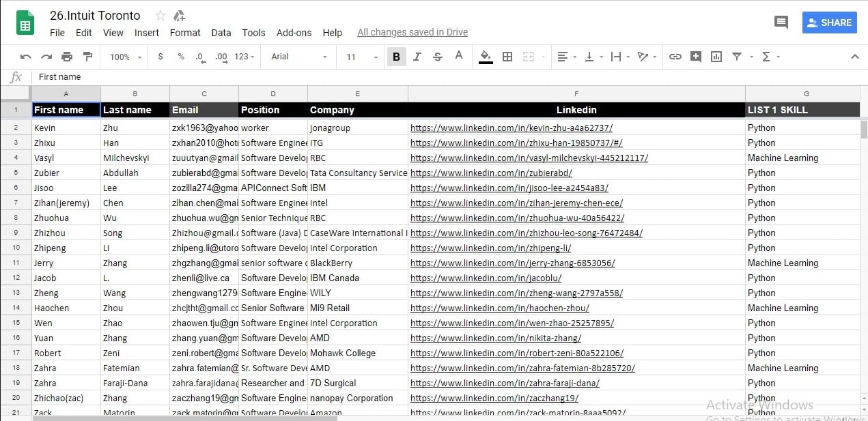Open the fill color picker
868x421 pixels.
pyautogui.click(x=486, y=57)
